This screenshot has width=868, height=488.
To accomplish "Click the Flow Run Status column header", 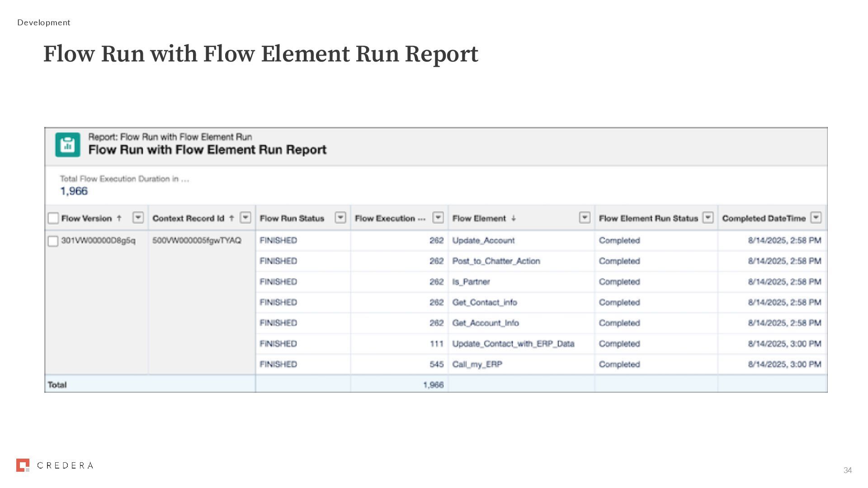I will click(292, 219).
